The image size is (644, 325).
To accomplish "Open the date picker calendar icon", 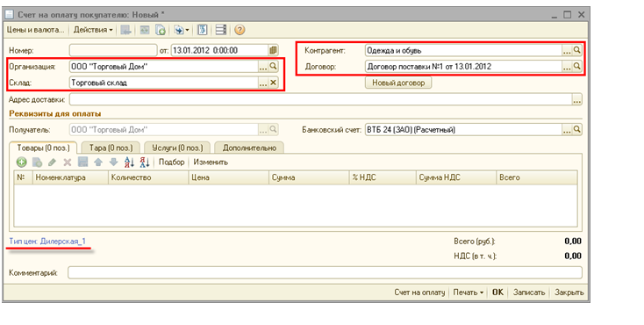I will (x=273, y=51).
